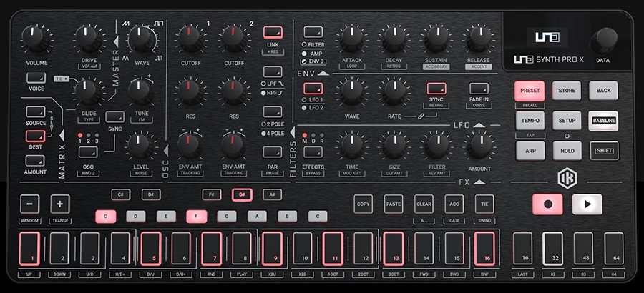Click the TIE button
Screen dimensions: 644x293
click(484, 204)
